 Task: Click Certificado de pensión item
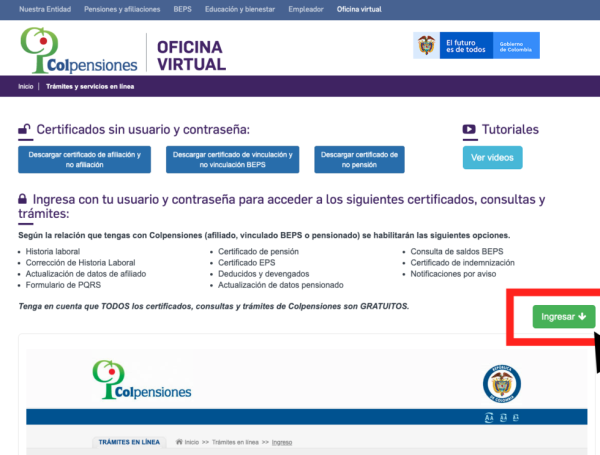(258, 251)
